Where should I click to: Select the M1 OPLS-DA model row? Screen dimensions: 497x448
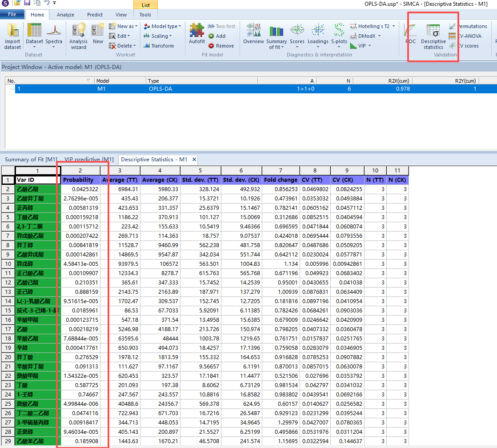tap(222, 89)
